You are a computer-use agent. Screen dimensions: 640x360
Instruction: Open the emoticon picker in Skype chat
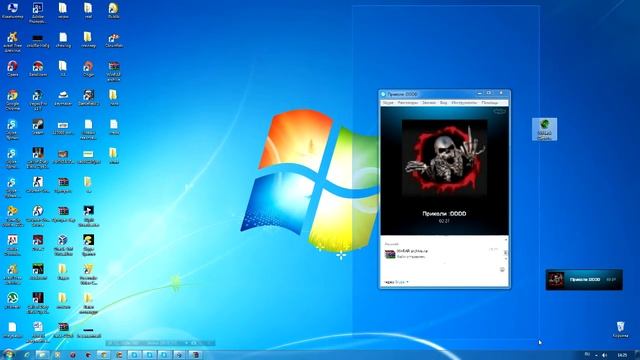502,269
